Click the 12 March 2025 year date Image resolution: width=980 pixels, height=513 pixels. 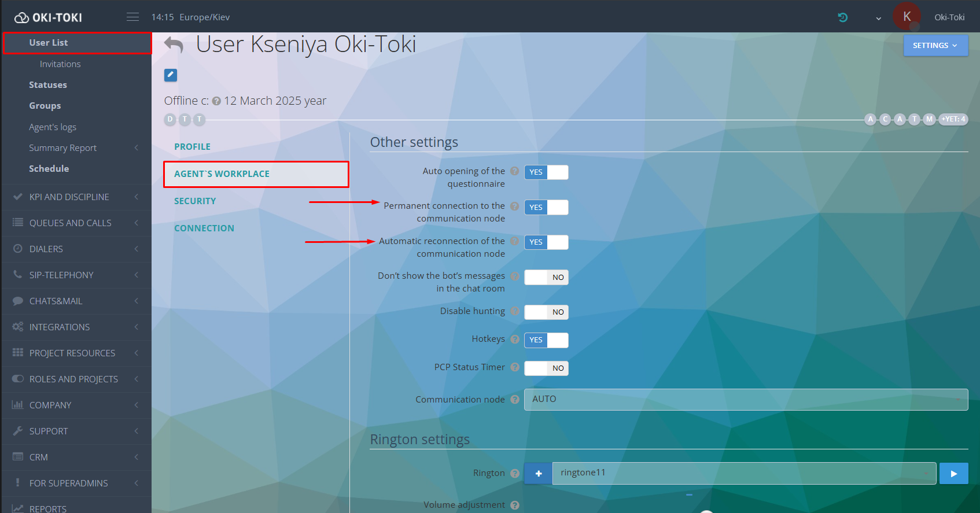click(x=275, y=101)
